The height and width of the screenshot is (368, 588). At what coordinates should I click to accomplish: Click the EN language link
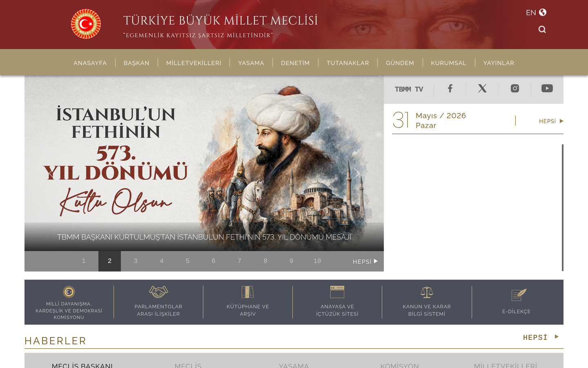(x=531, y=13)
